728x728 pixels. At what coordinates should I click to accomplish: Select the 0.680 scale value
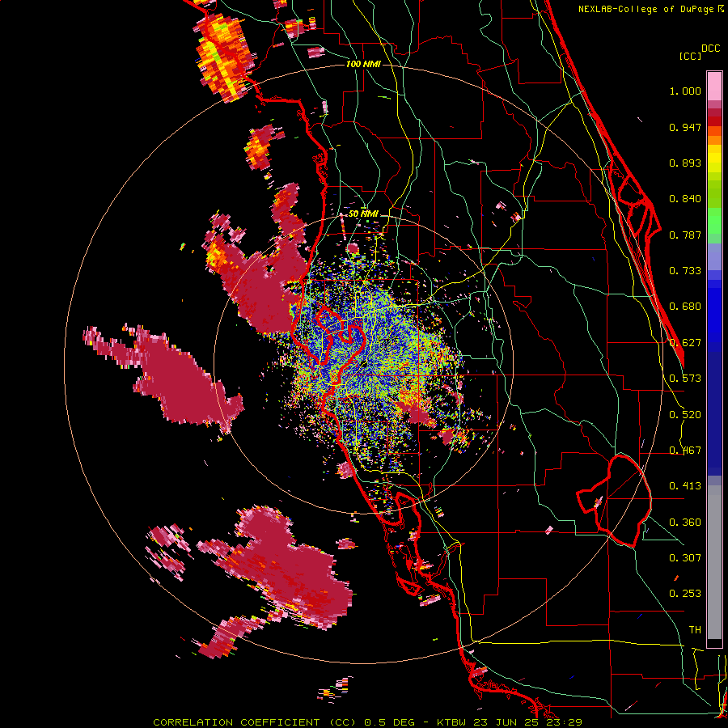click(685, 307)
